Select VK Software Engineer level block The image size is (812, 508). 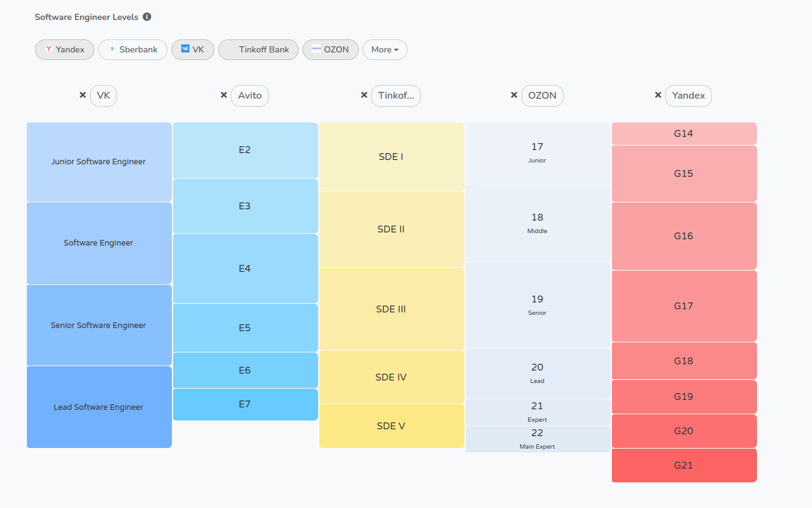[99, 243]
